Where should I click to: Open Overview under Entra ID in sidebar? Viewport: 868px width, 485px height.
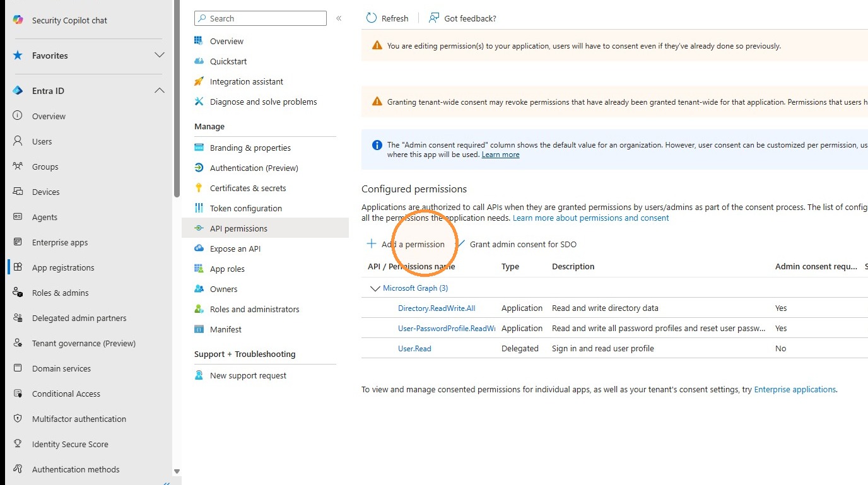(x=49, y=116)
